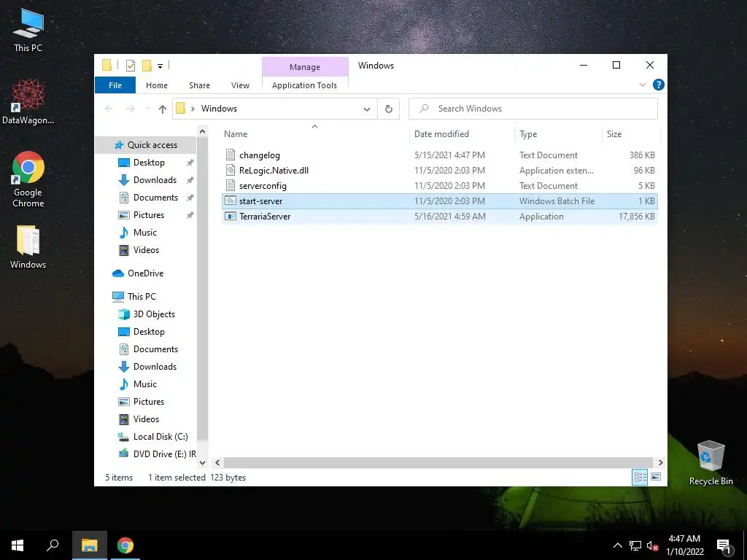This screenshot has width=747, height=560.
Task: Click File Explorer on the taskbar
Action: click(90, 545)
